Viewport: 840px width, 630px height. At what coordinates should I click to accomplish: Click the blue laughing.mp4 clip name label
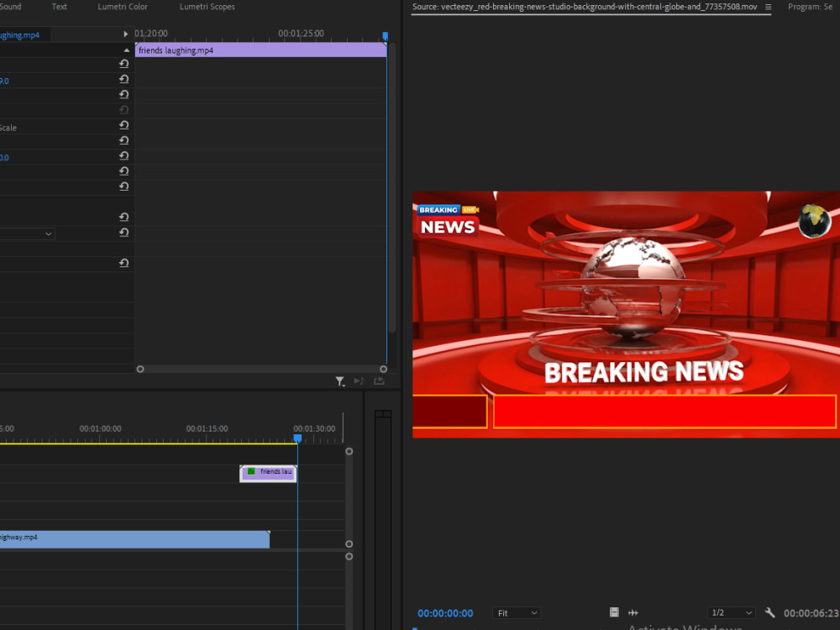(20, 35)
